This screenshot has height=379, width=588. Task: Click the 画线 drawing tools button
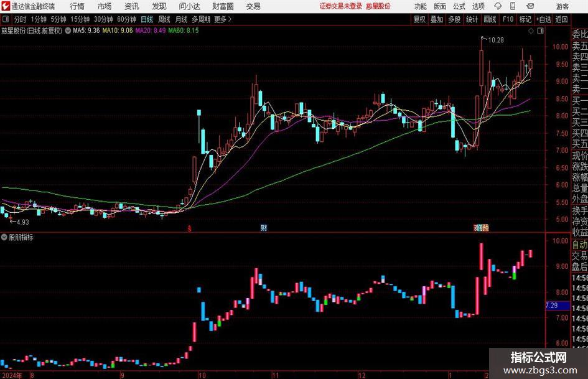(490, 19)
